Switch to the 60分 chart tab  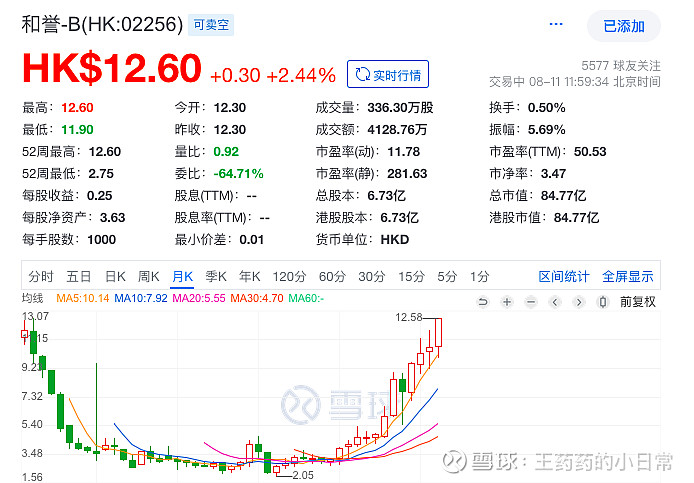(x=332, y=277)
